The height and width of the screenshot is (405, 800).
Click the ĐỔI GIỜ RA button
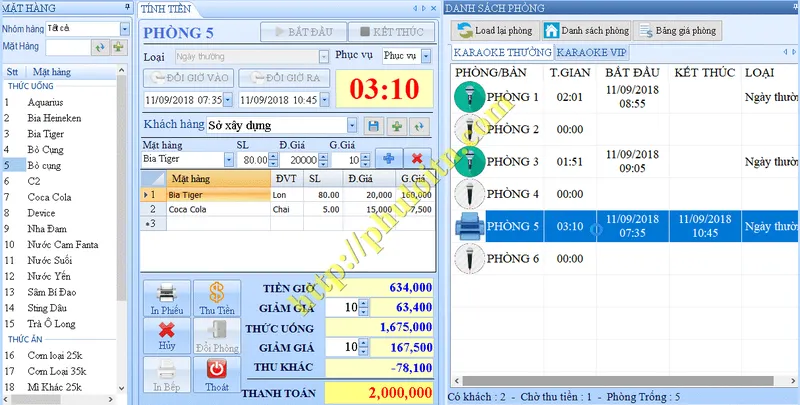pos(284,78)
